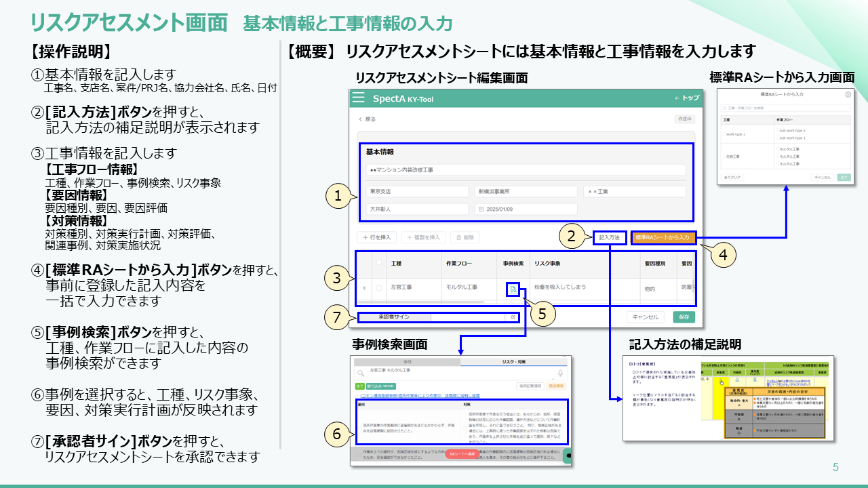Switch to the 事例 tab
Screen dimensions: 868x488
point(407,362)
